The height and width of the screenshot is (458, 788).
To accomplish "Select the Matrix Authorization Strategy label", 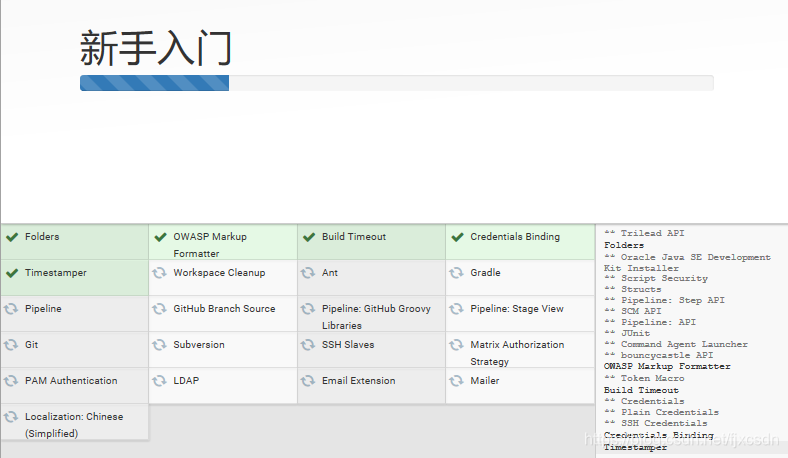I will click(x=517, y=353).
